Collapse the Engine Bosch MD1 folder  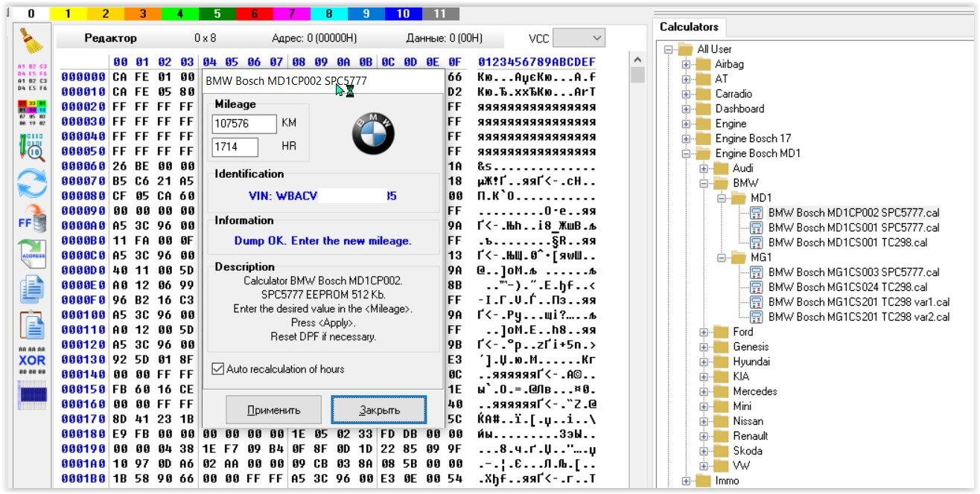coord(686,153)
